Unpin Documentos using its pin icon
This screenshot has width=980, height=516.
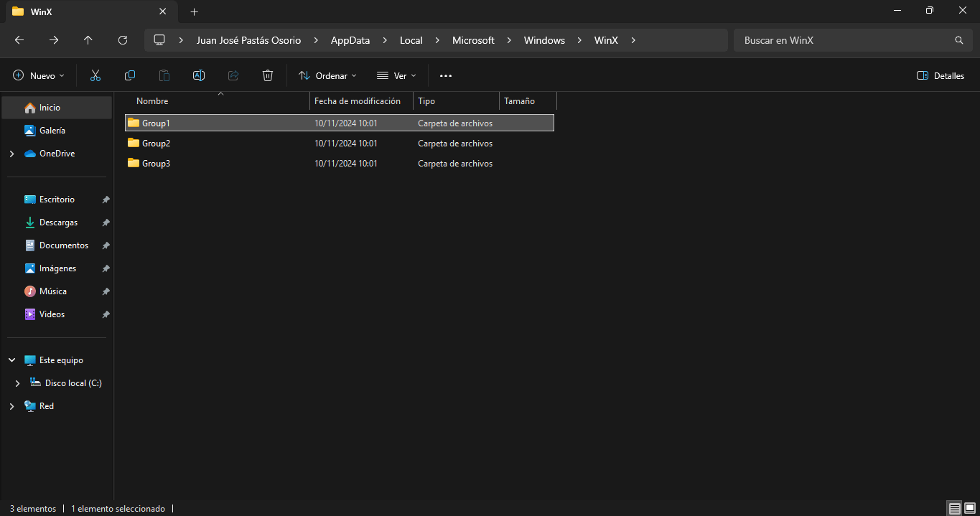(x=106, y=245)
